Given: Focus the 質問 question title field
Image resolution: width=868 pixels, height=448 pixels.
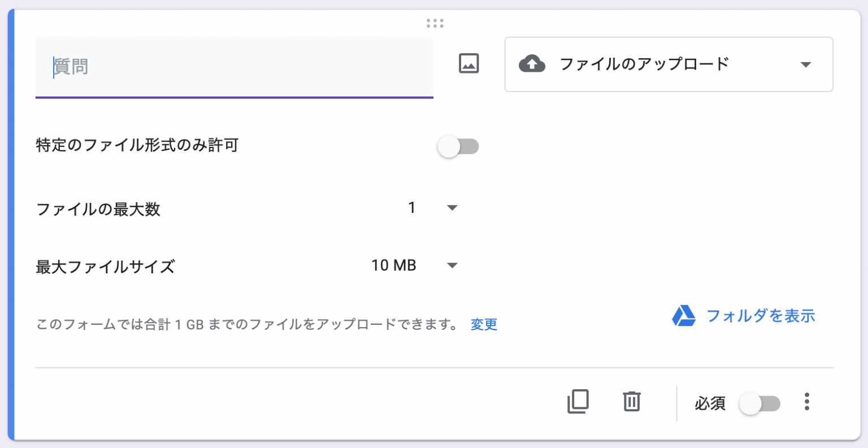Looking at the screenshot, I should [x=234, y=67].
